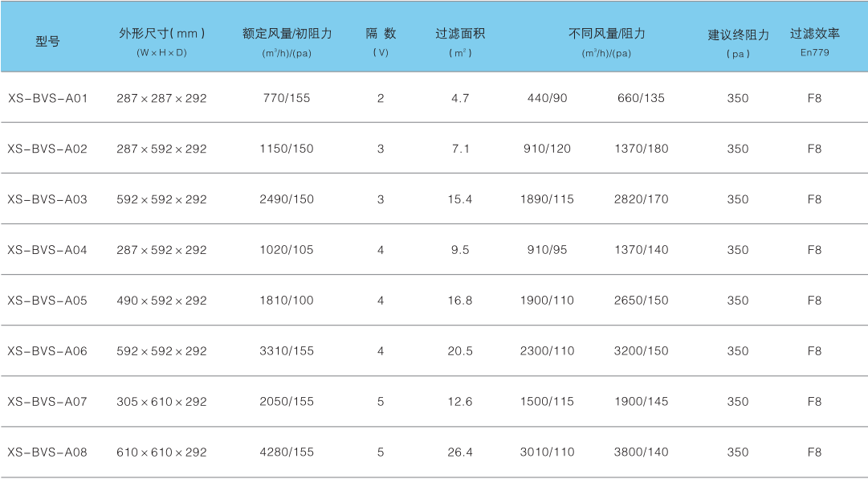This screenshot has width=868, height=479.
Task: Click the 过滤效率 En779 column header
Action: (x=814, y=34)
